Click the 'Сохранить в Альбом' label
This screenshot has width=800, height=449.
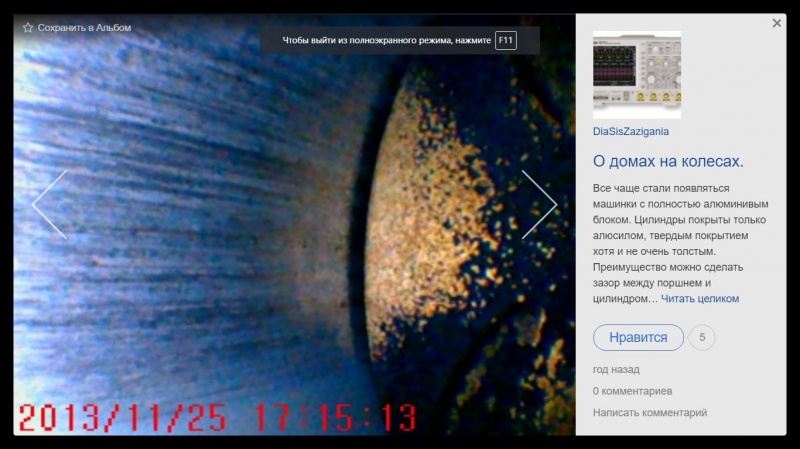click(84, 28)
